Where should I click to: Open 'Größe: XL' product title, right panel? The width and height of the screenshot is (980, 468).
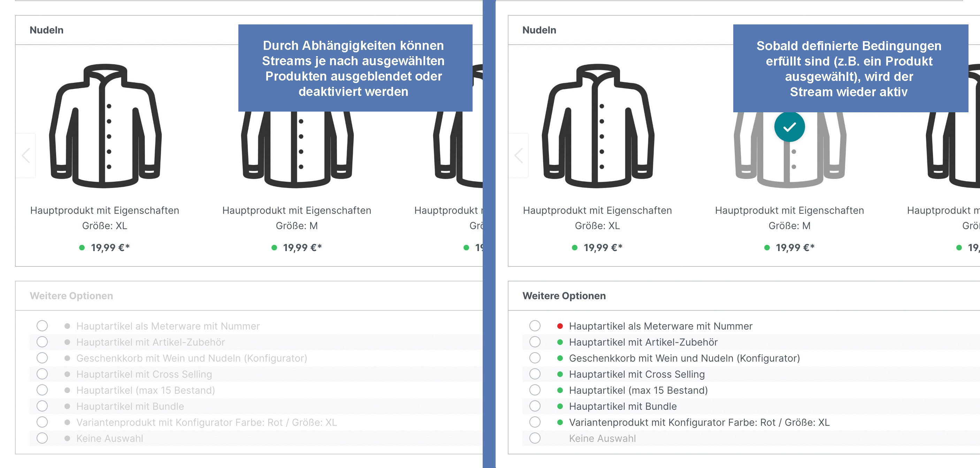pos(597,218)
